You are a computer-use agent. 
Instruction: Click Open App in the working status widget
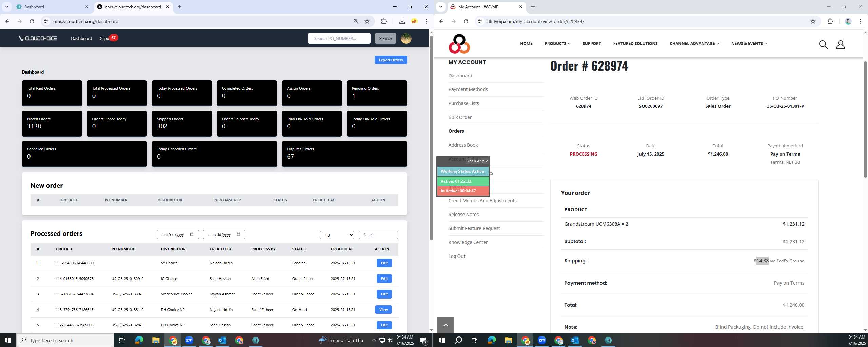pyautogui.click(x=477, y=161)
